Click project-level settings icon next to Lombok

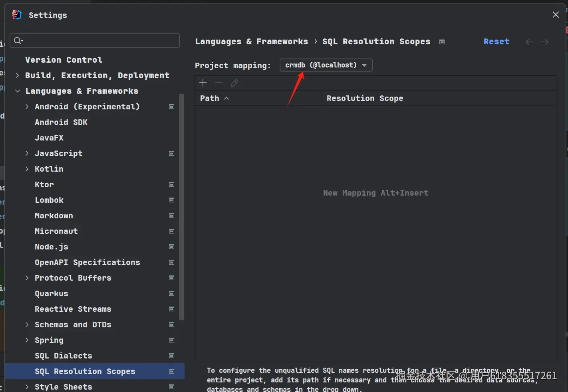click(172, 200)
